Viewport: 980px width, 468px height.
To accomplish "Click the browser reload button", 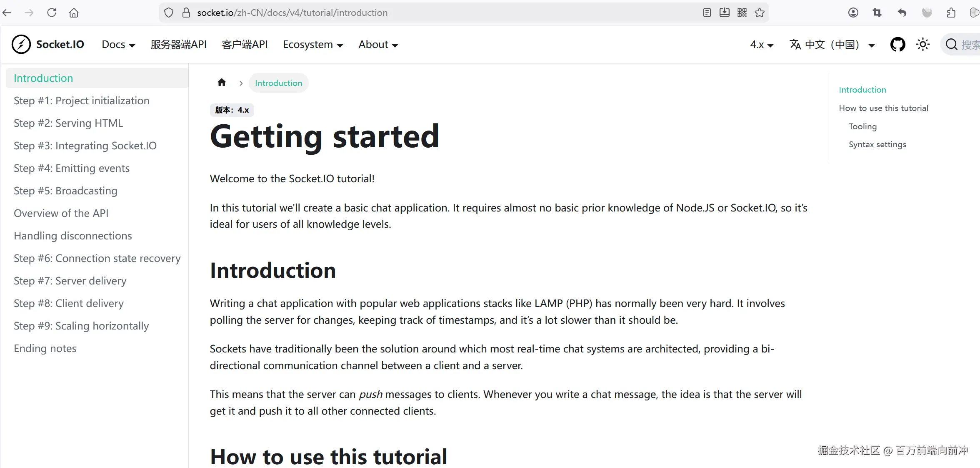I will click(x=52, y=13).
